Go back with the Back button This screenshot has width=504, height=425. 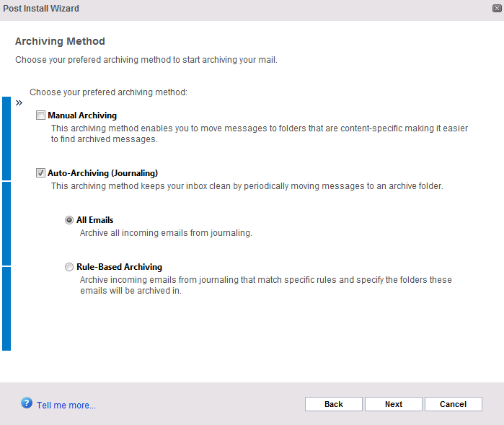(x=334, y=404)
